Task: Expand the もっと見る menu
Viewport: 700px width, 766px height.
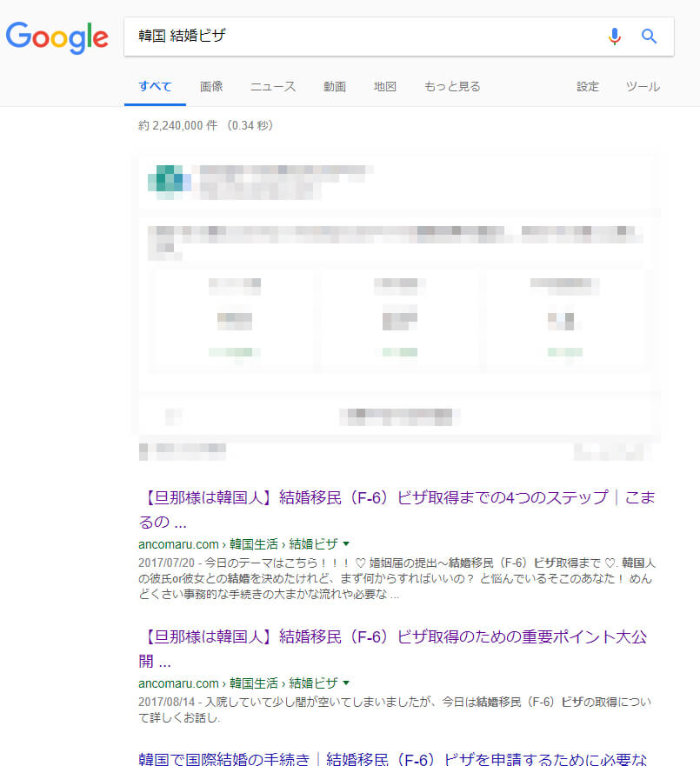Action: [452, 86]
